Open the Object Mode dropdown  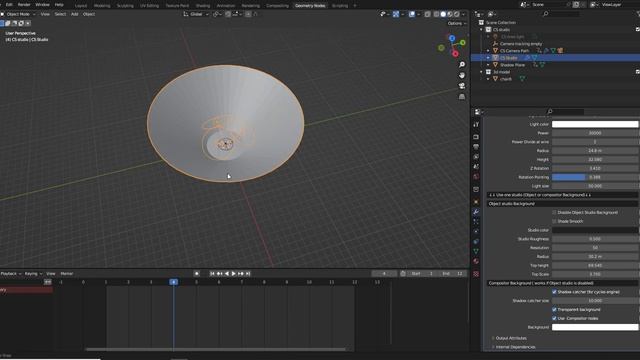[18, 14]
